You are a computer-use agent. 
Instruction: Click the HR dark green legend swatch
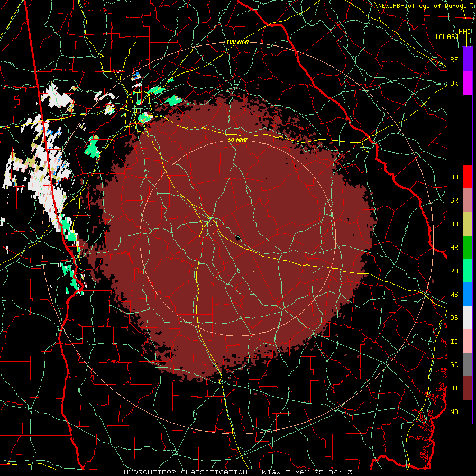coord(467,248)
